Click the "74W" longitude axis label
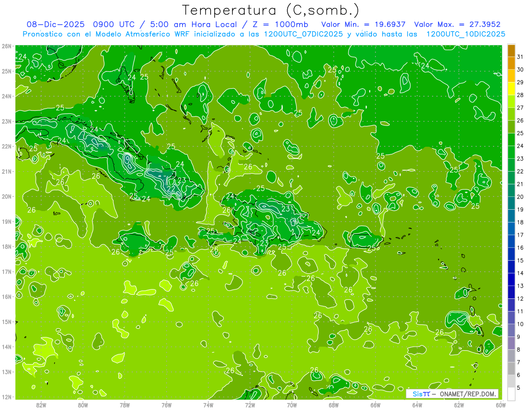Screen dimensions: 532x411 208,404
